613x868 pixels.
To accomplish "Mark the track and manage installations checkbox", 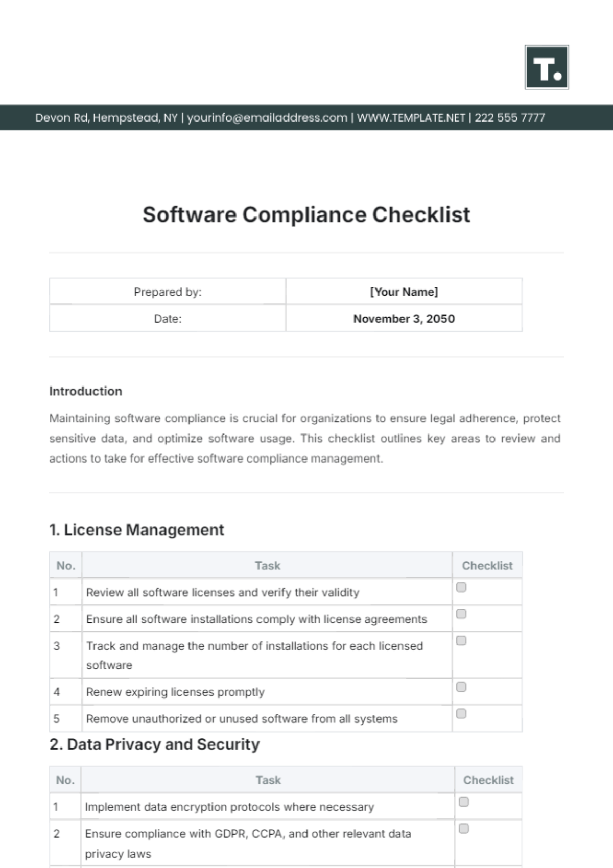I will [x=461, y=640].
